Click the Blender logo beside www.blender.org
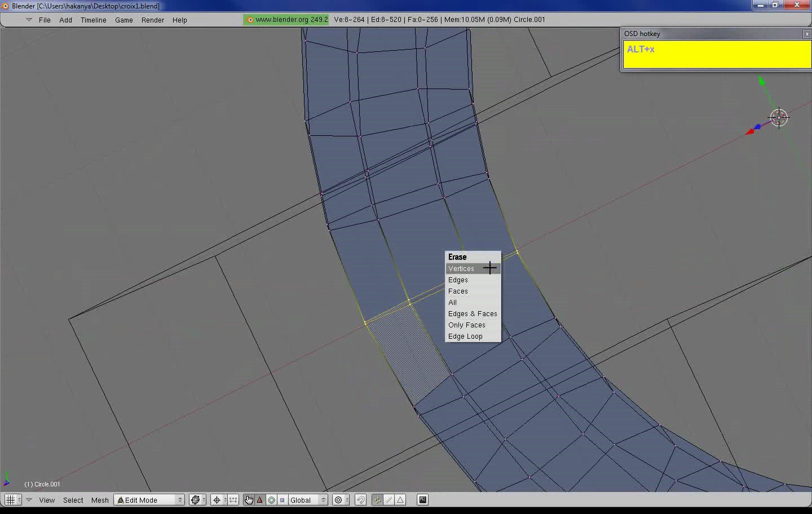Viewport: 812px width, 514px height. (250, 20)
